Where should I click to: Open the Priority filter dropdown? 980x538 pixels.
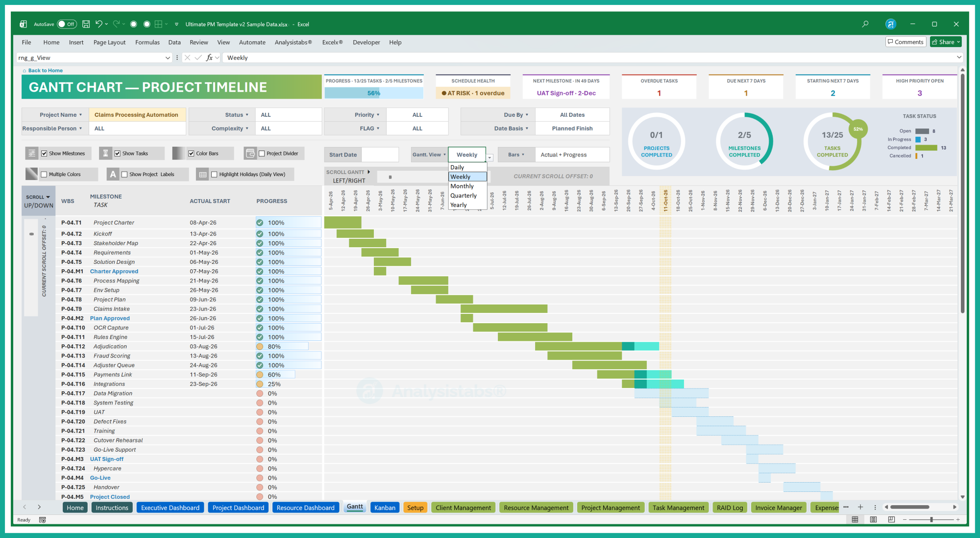pyautogui.click(x=378, y=115)
